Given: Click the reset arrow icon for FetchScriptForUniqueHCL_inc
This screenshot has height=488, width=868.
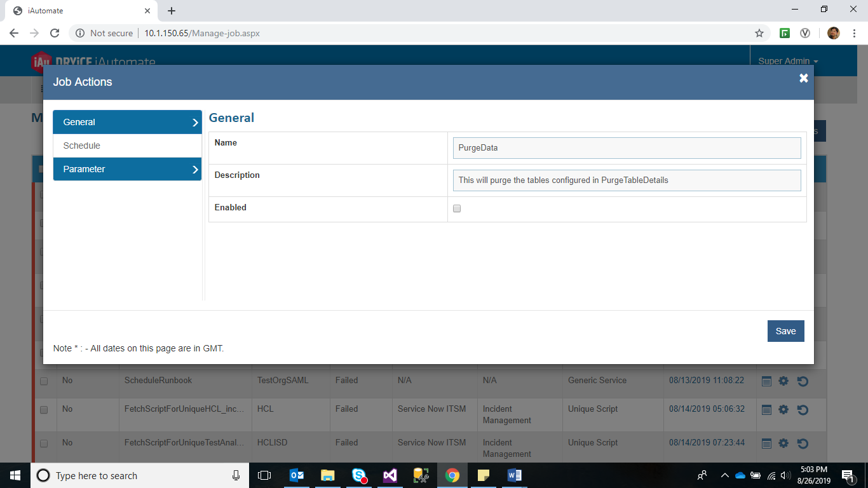Looking at the screenshot, I should [803, 410].
